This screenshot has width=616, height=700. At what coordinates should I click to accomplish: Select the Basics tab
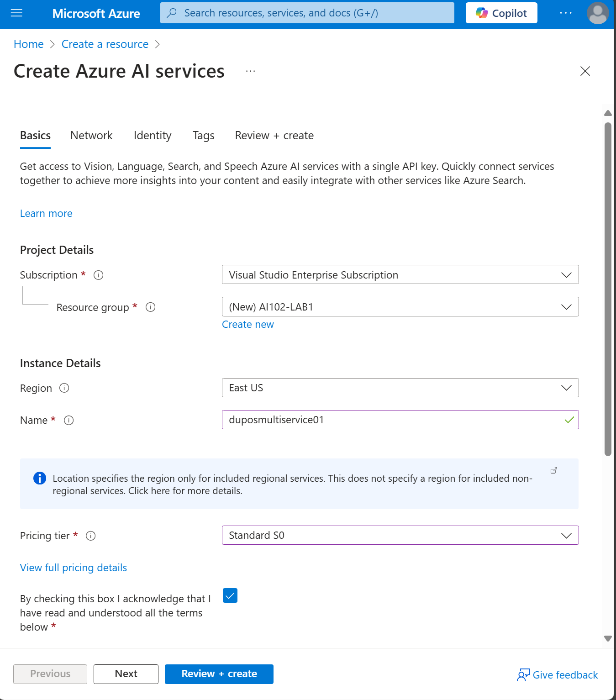point(35,136)
